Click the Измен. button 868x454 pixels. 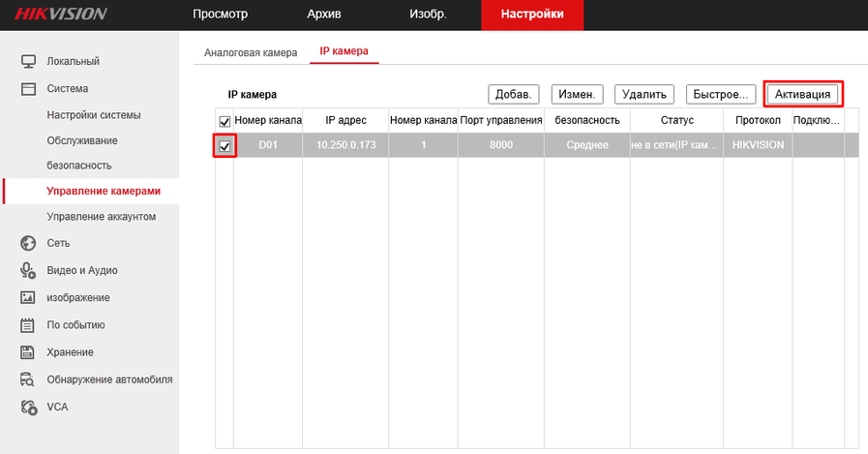tap(577, 94)
